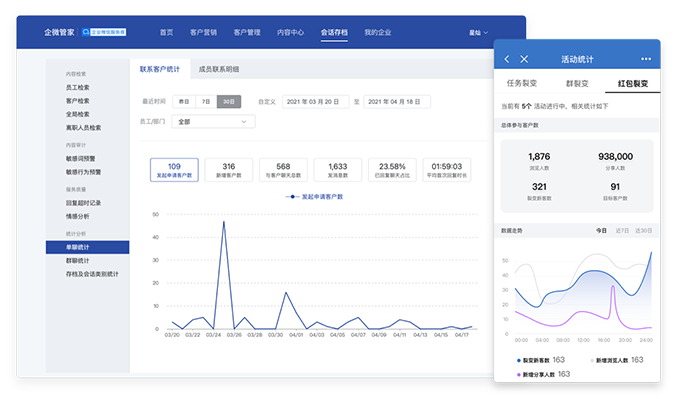Toggle the 裂变新客数 legend dot
Screen dimensions: 677x399
pos(519,360)
